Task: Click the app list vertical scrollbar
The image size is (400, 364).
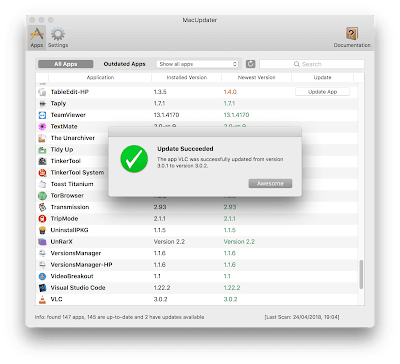Action: click(361, 274)
